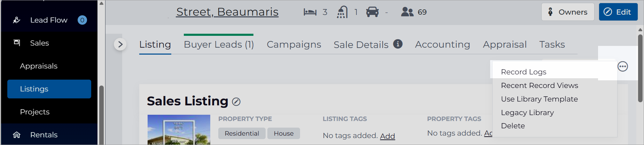
Task: Click the Add link under Listing Tags
Action: [387, 136]
